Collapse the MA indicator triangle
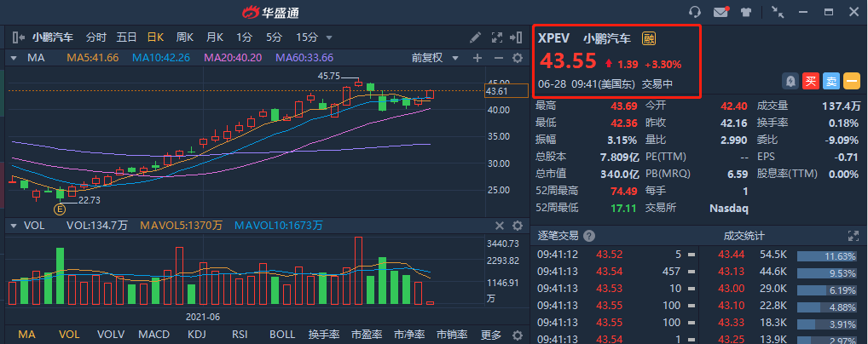 [x=14, y=58]
